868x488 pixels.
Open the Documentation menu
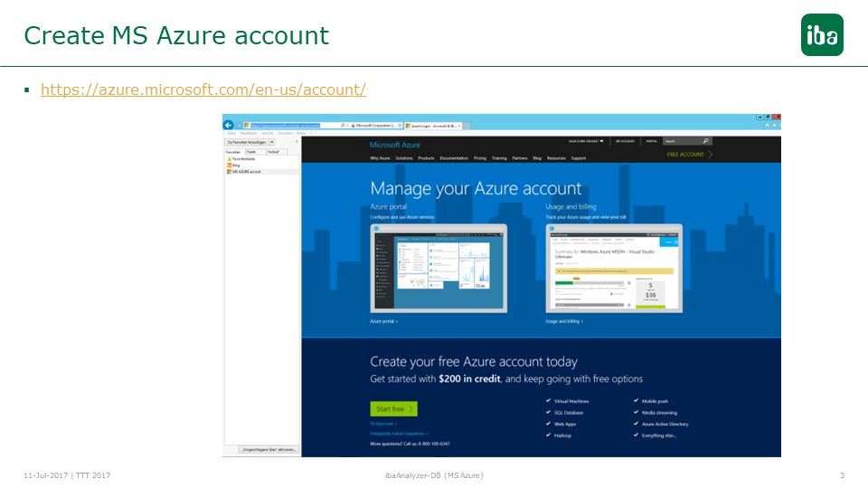(454, 158)
